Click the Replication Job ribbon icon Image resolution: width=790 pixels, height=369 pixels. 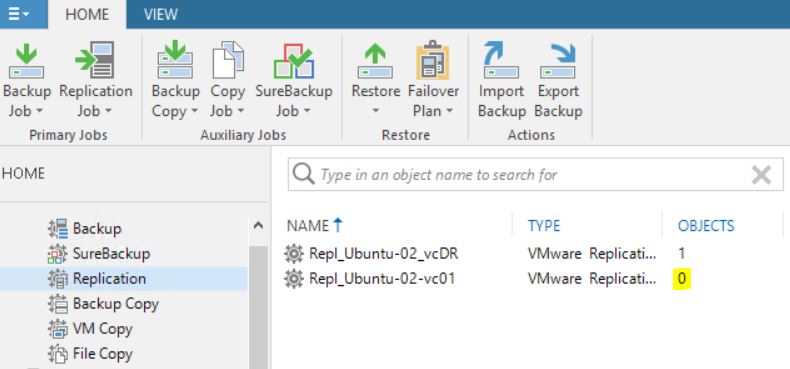pyautogui.click(x=95, y=60)
